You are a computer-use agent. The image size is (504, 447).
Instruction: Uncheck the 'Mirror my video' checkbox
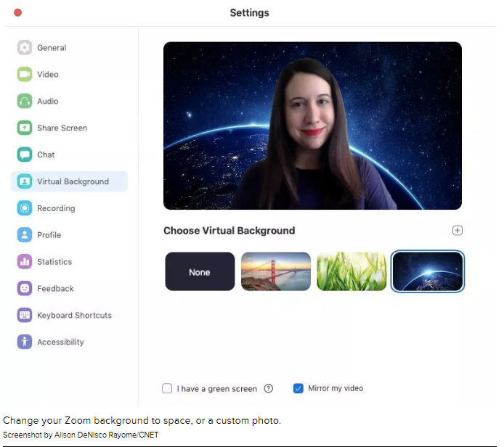tap(298, 388)
